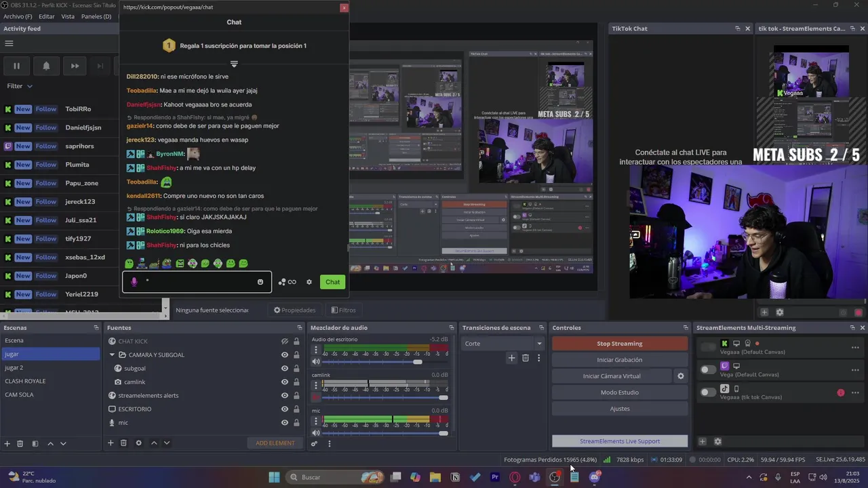Screen dimensions: 868x488
Task: Move source up in Fuentes panel
Action: [x=154, y=443]
